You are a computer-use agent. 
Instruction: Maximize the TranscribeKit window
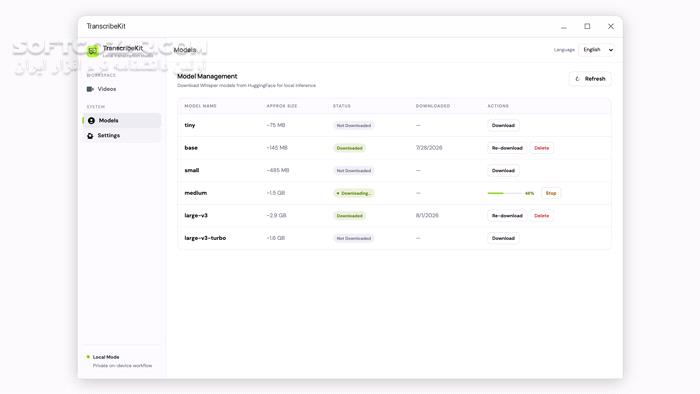click(587, 26)
